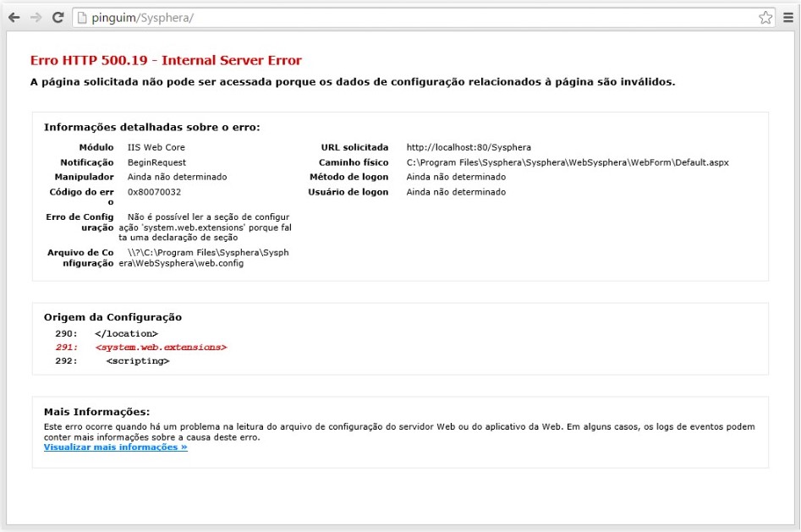Click the requested URL http://localhost:80/Sysphera
The width and height of the screenshot is (801, 532).
point(469,148)
